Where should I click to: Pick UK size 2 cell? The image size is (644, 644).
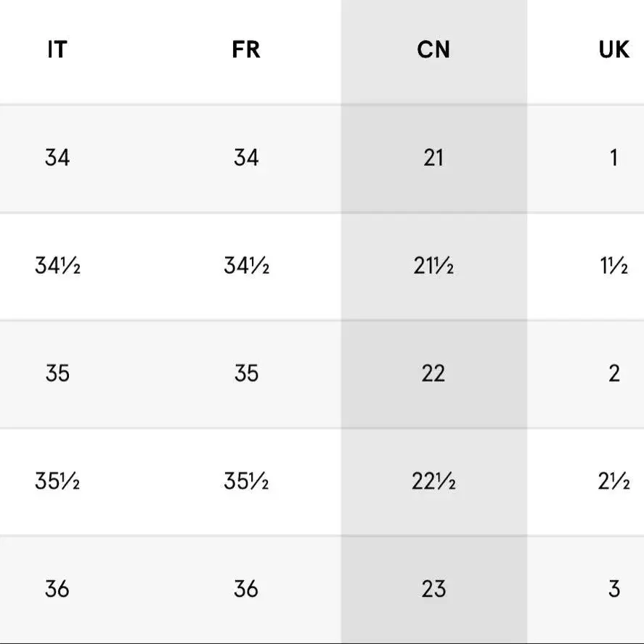[x=614, y=373]
